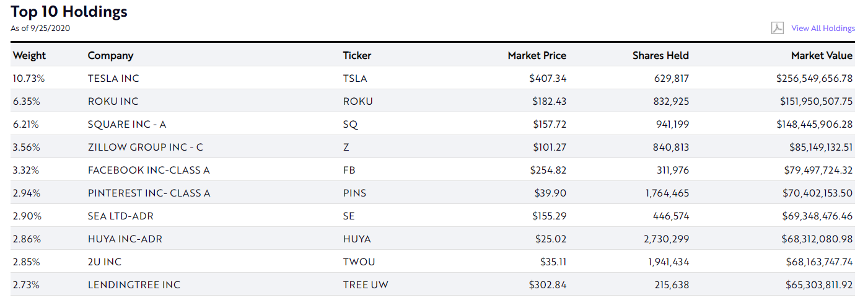The image size is (868, 305).
Task: Select the 2U INC company name
Action: (105, 262)
